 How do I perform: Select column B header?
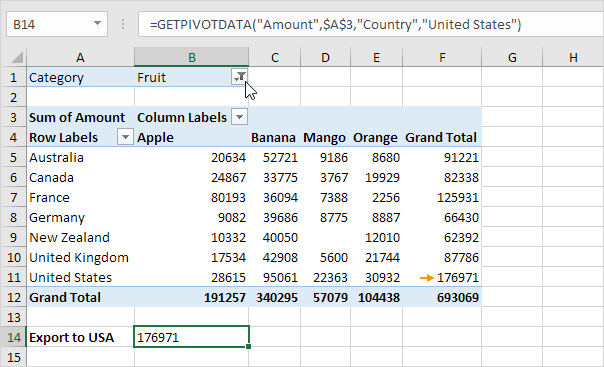(191, 57)
